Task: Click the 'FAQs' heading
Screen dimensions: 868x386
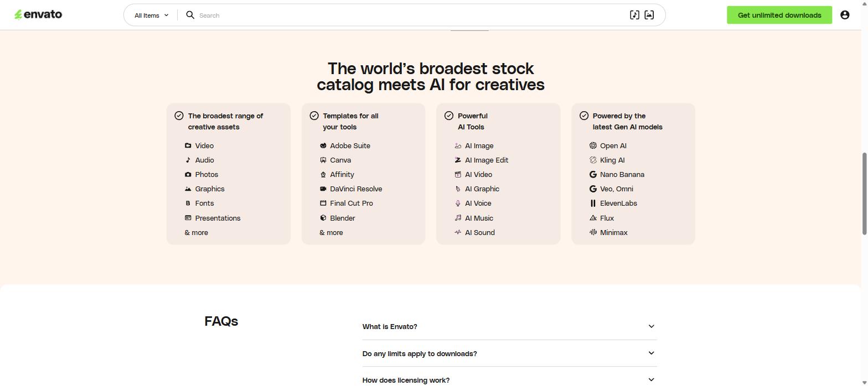Action: [x=221, y=321]
